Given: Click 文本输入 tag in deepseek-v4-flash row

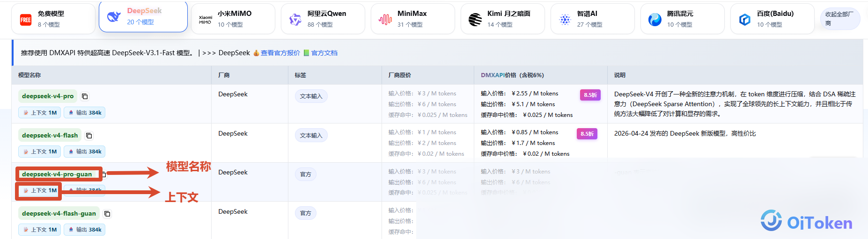Looking at the screenshot, I should tap(311, 136).
